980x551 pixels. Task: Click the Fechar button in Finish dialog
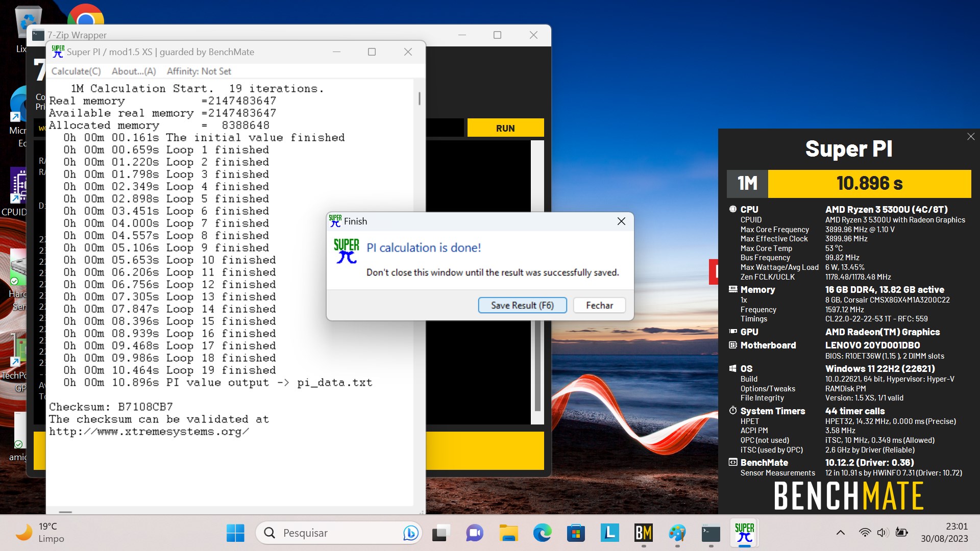(599, 305)
